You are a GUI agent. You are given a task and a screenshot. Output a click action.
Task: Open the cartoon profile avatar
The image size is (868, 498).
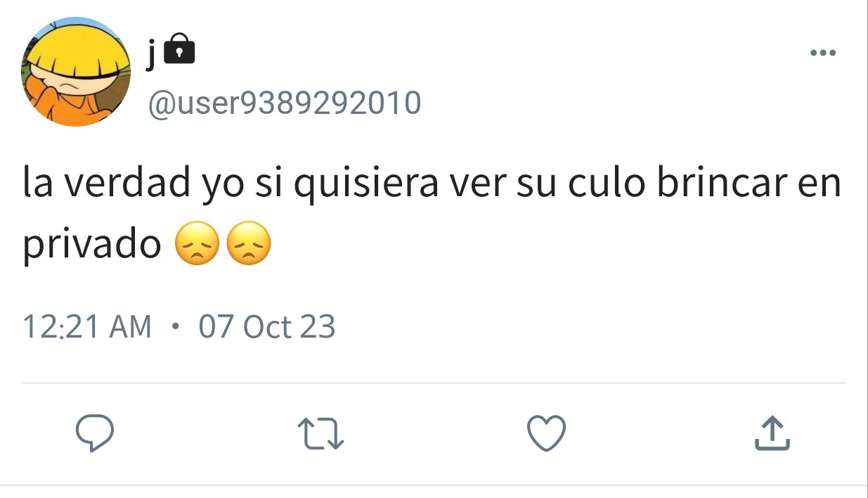76,72
